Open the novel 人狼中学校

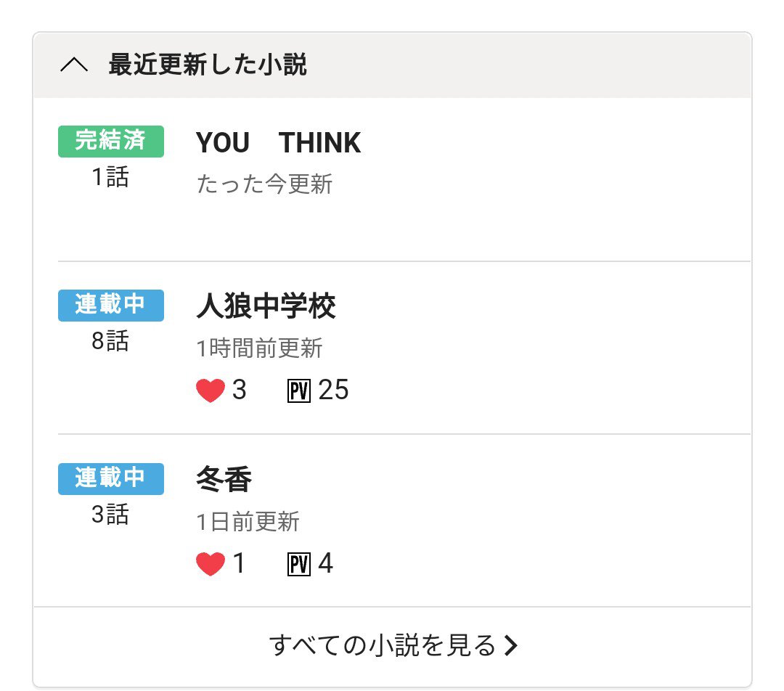click(266, 307)
